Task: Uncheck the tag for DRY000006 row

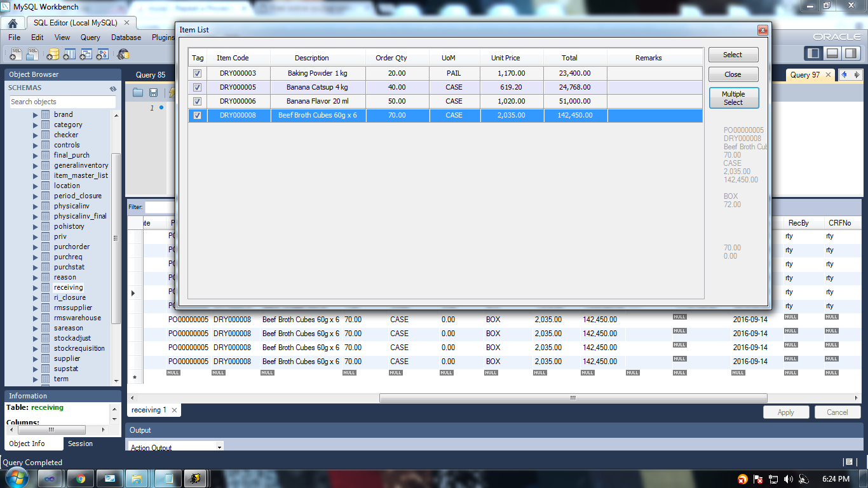Action: [x=198, y=102]
